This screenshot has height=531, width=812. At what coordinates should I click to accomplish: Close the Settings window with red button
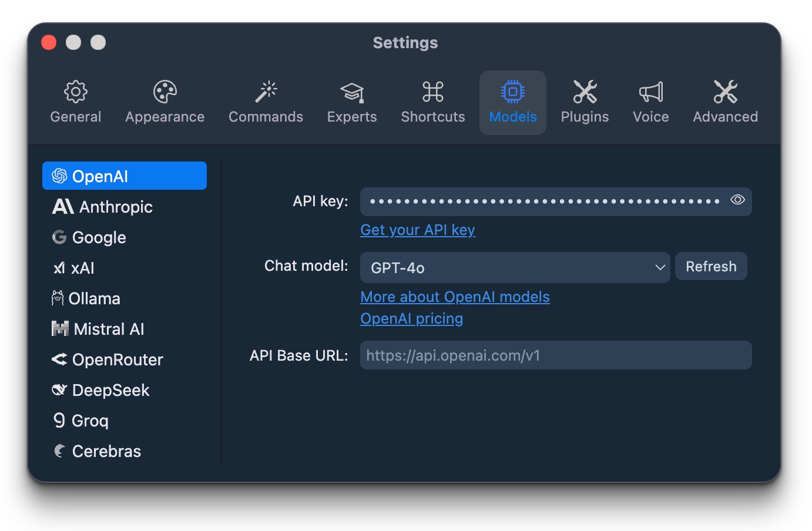[x=49, y=42]
